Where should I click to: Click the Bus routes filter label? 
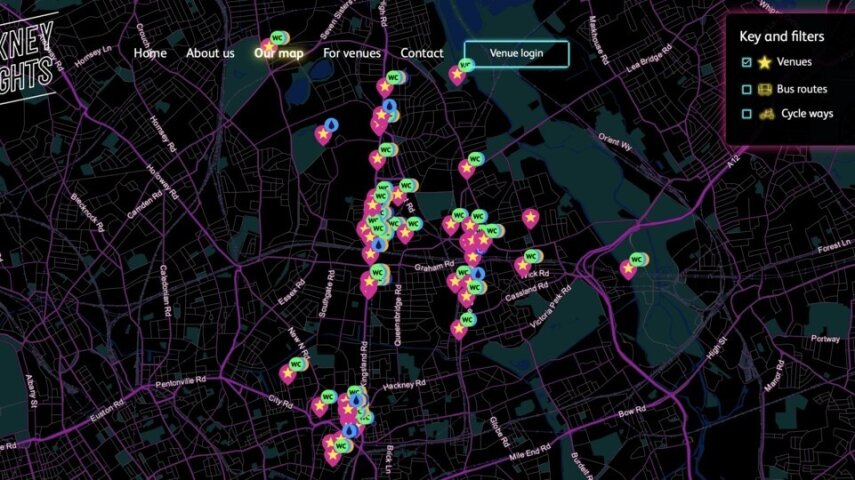pyautogui.click(x=802, y=89)
